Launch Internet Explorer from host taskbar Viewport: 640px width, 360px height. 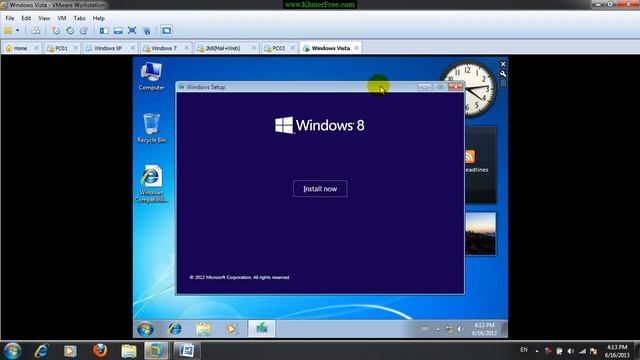[42, 351]
